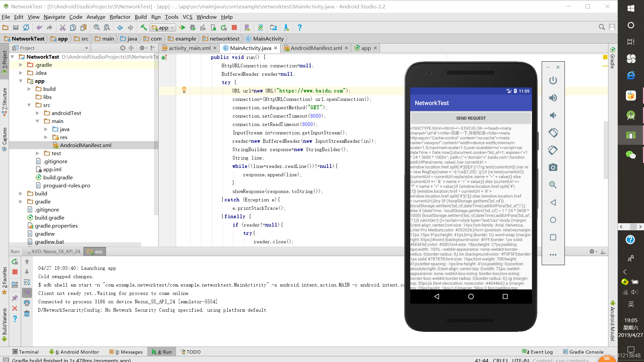
Task: Stop the running application
Action: coord(234,27)
